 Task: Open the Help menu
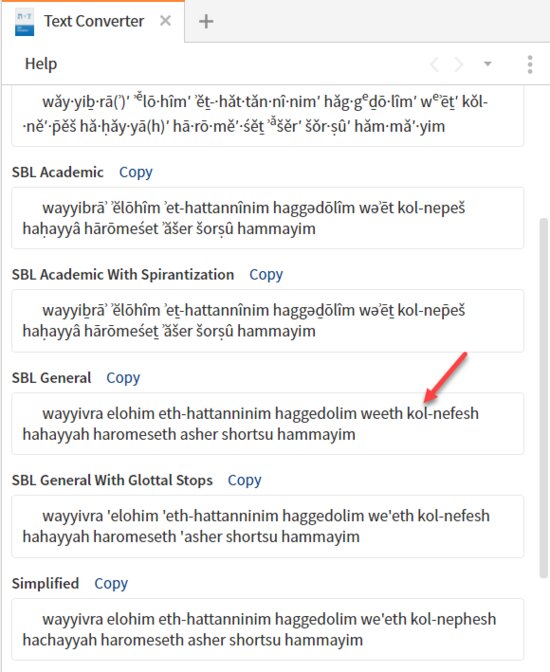tap(41, 64)
